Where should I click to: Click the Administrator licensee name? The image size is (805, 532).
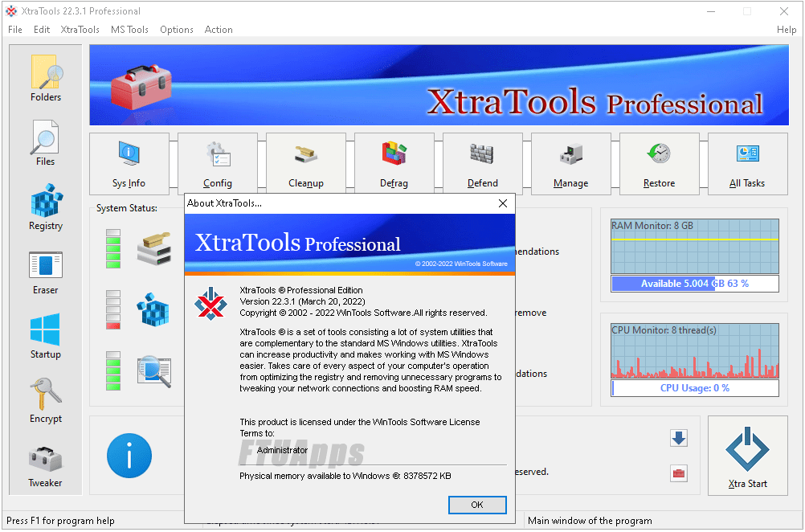tap(282, 450)
